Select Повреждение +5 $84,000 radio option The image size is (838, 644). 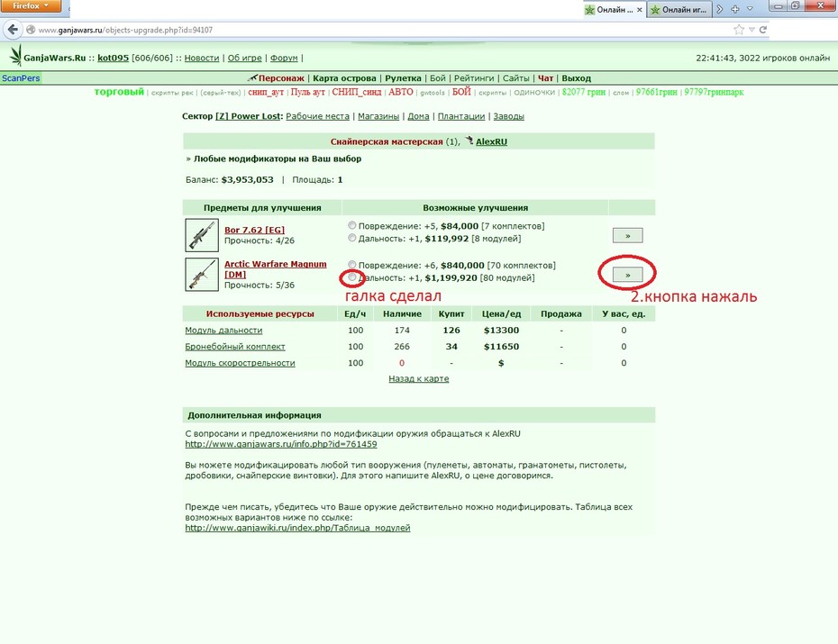coord(351,225)
